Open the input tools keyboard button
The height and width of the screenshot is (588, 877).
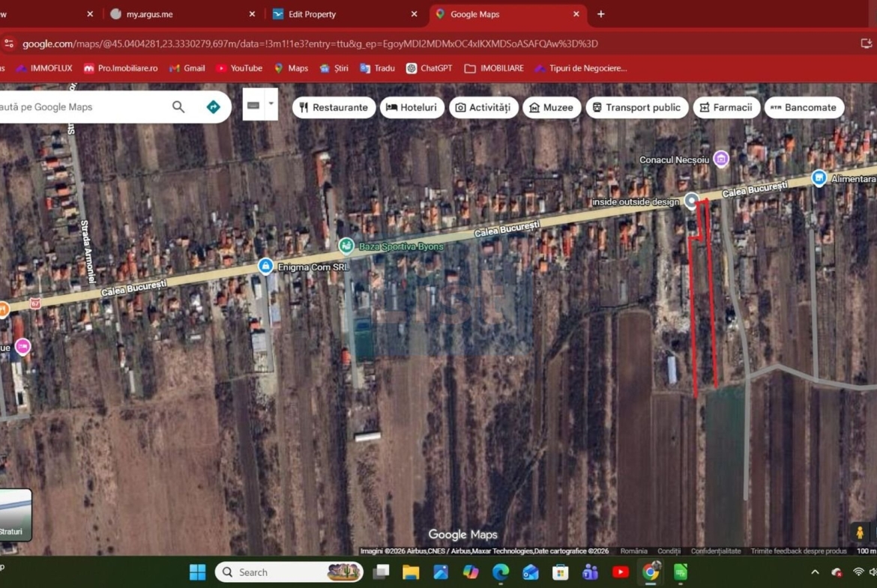click(x=253, y=106)
